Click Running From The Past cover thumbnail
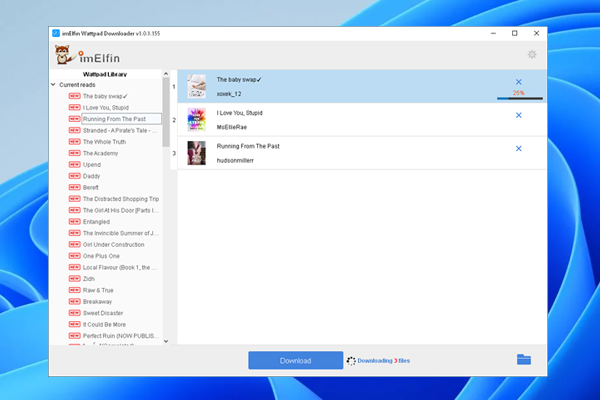Image resolution: width=600 pixels, height=400 pixels. tap(196, 153)
